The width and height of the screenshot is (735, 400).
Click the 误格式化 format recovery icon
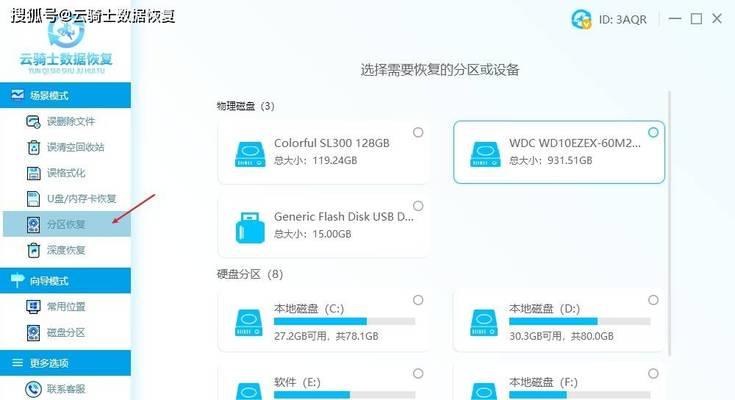click(33, 173)
